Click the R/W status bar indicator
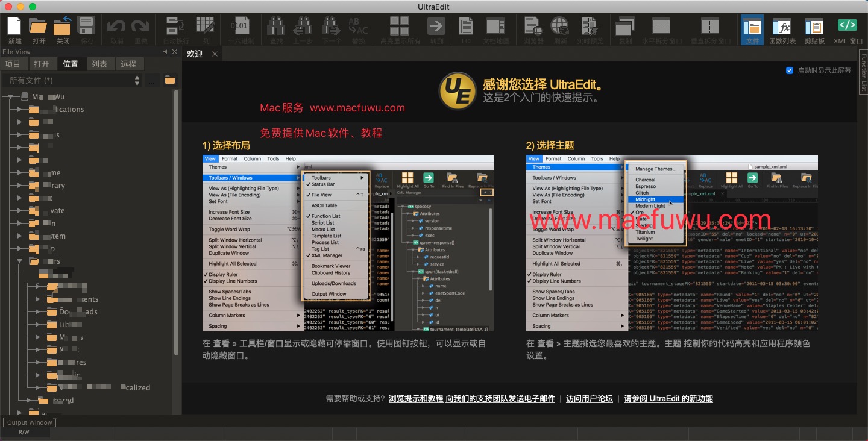The image size is (868, 441). tap(24, 432)
